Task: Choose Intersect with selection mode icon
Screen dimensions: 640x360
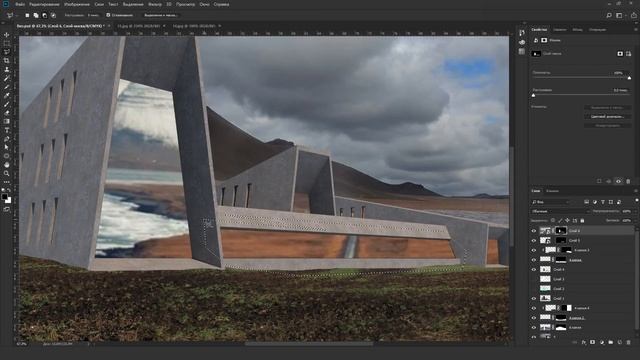Action: 53,15
